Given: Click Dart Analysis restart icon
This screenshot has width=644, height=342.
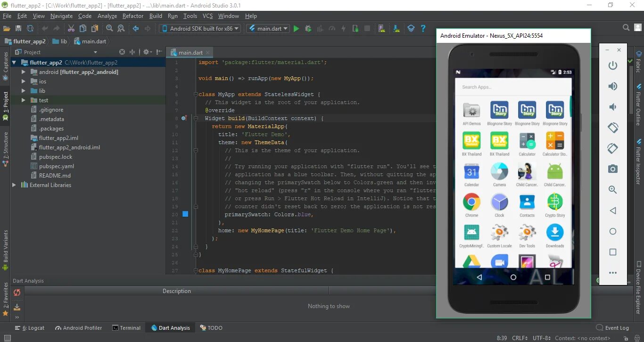Looking at the screenshot, I should coord(17,293).
